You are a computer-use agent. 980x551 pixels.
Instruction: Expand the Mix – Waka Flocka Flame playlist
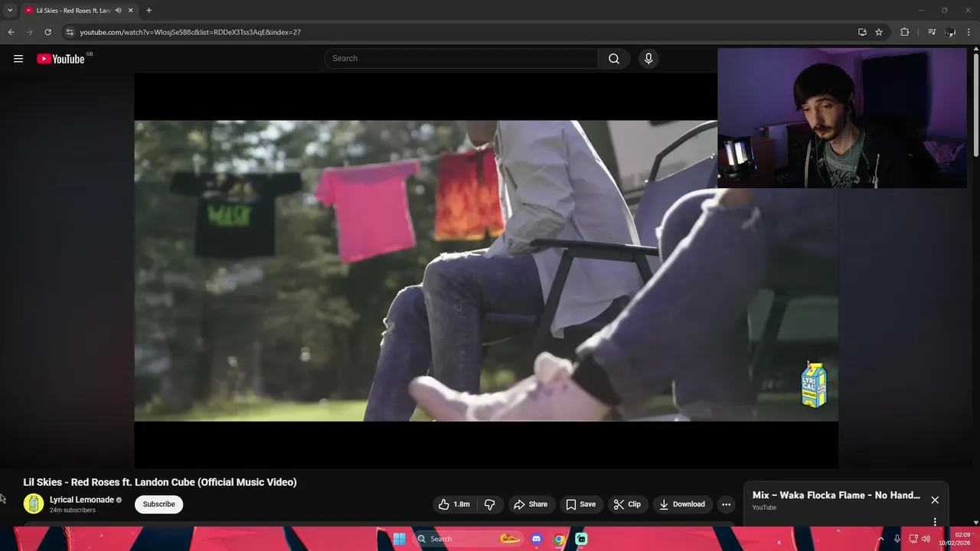click(x=836, y=495)
